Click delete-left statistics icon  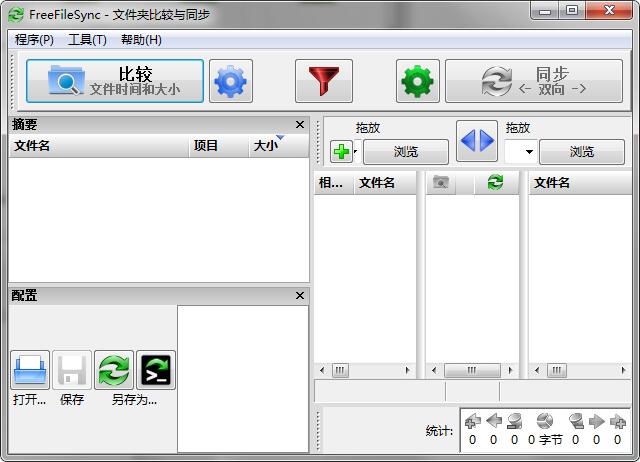515,421
